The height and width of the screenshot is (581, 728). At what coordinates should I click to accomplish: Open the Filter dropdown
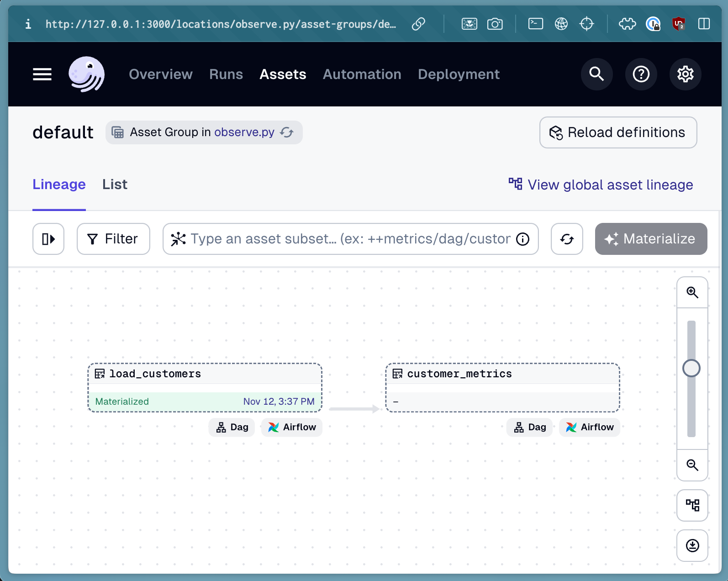(113, 239)
